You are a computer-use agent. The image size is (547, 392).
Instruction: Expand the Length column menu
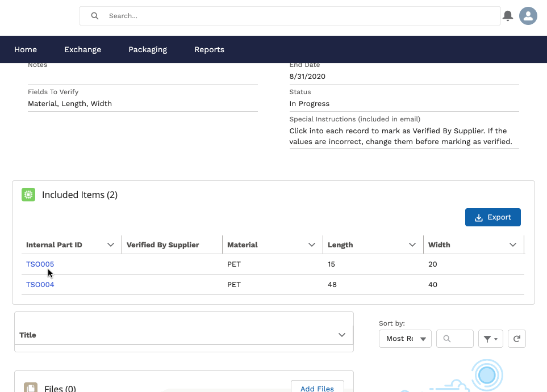(412, 245)
